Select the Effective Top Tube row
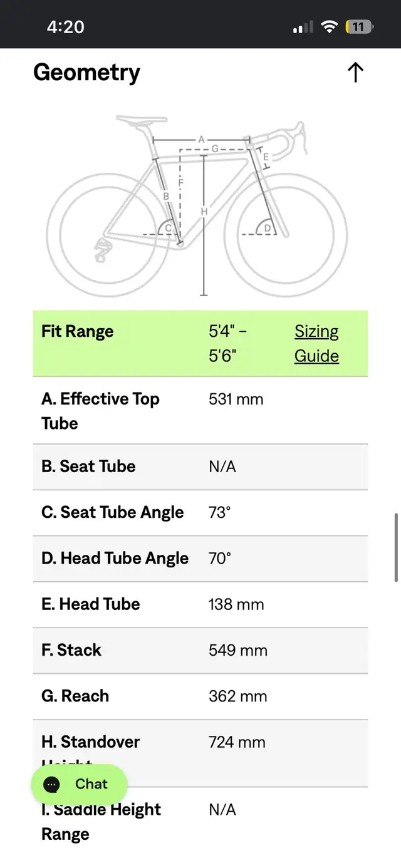 pos(200,411)
